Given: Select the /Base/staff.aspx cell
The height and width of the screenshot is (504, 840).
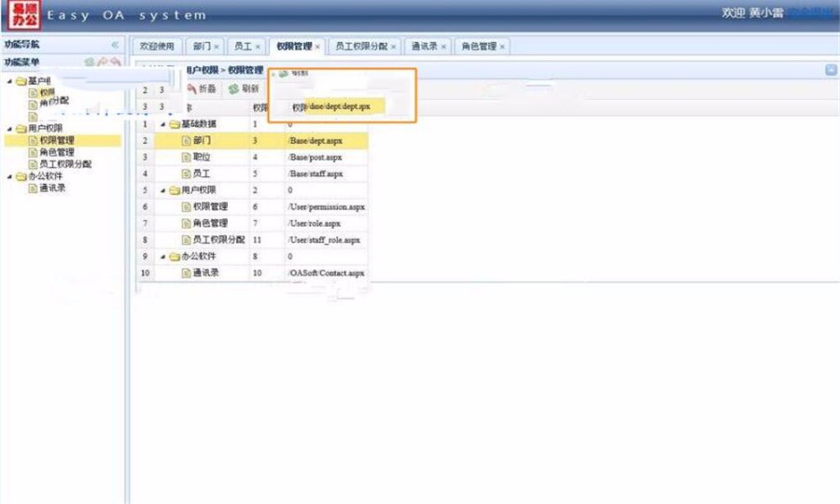Looking at the screenshot, I should 327,175.
